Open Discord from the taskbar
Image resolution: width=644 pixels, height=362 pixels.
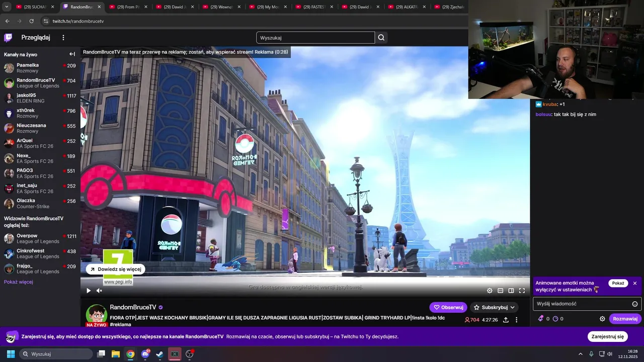pyautogui.click(x=145, y=354)
